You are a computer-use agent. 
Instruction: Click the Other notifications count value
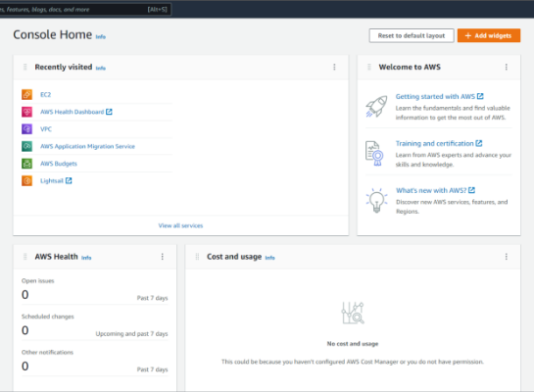[x=24, y=367]
